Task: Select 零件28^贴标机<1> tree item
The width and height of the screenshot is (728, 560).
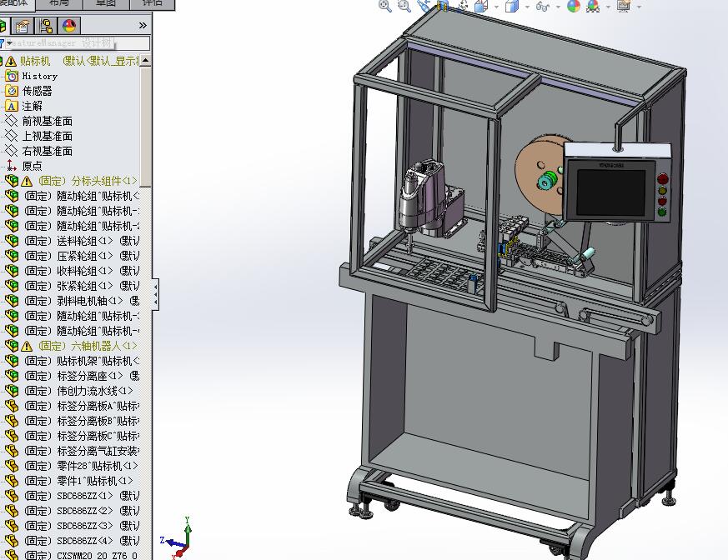Action: 81,466
